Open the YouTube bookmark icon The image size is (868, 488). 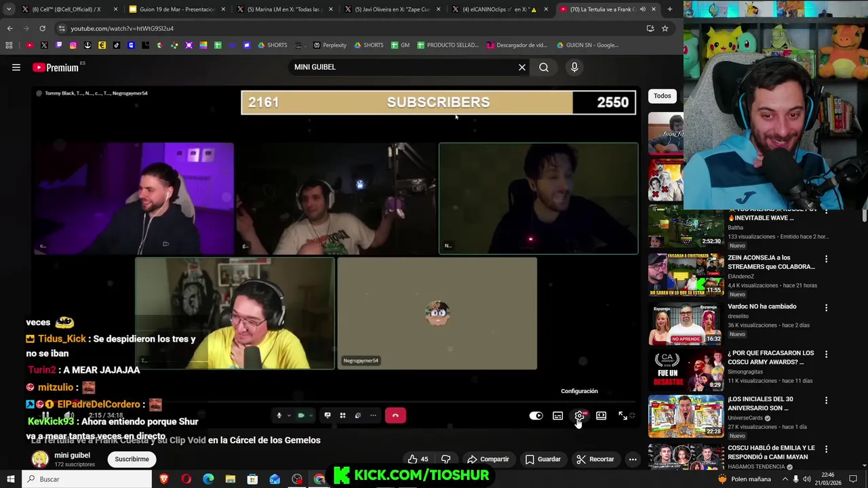point(30,45)
